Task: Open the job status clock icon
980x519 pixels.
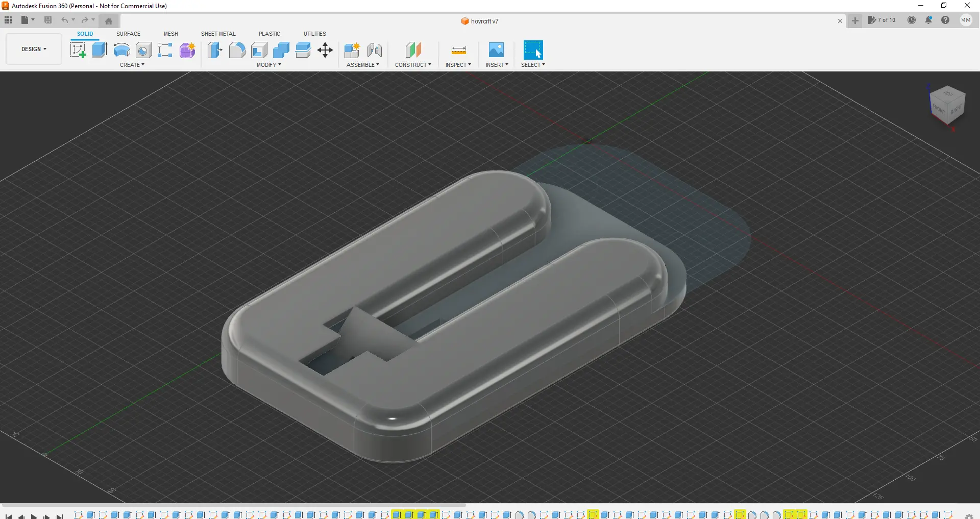Action: pos(912,20)
